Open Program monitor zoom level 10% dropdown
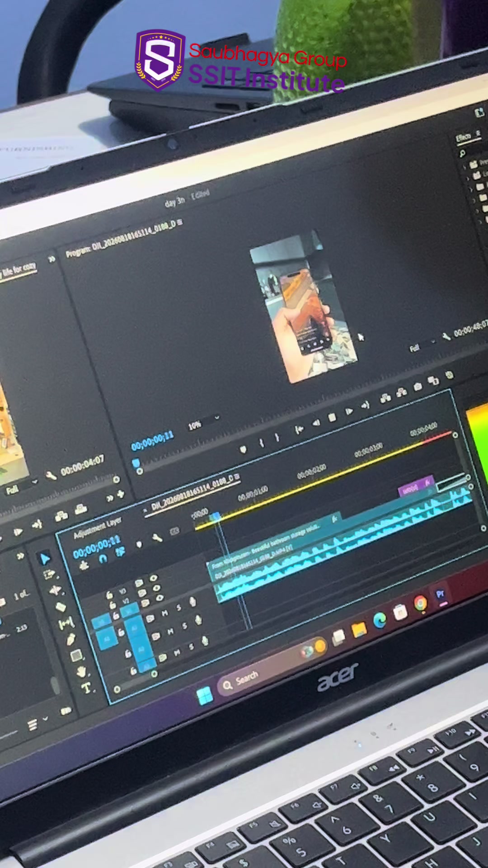 click(x=204, y=423)
